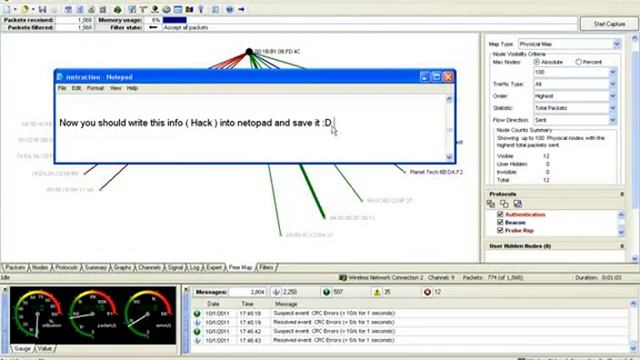Open the New document dropdown arrow
This screenshot has height=360, width=640.
coord(15,9)
